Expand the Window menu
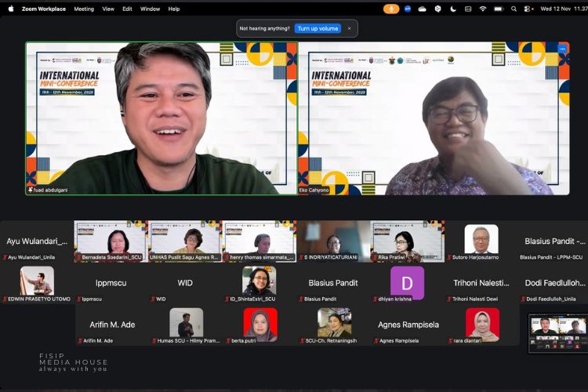This screenshot has height=392, width=588. coord(150,9)
